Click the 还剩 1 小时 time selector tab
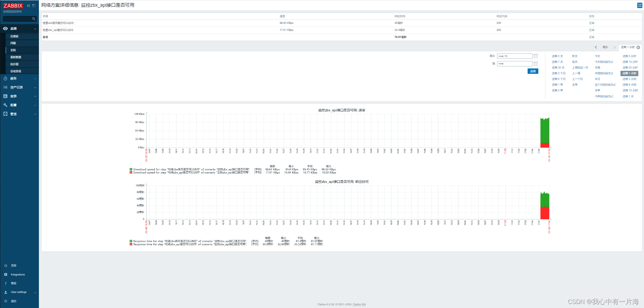The height and width of the screenshot is (308, 644). 630,47
